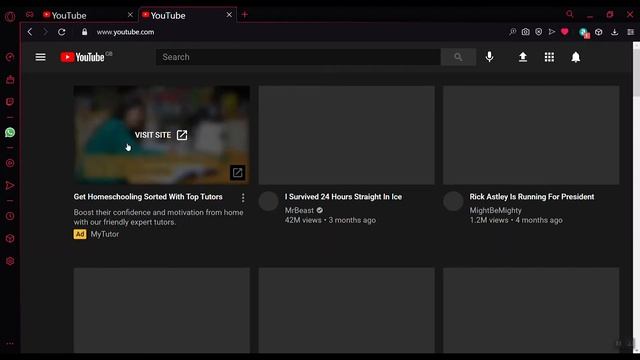Open the MyTutor advertiser link
This screenshot has width=640, height=360.
pyautogui.click(x=105, y=234)
